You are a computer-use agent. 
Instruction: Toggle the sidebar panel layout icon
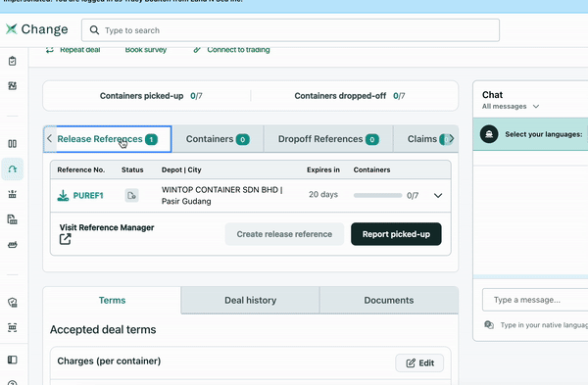[13, 360]
